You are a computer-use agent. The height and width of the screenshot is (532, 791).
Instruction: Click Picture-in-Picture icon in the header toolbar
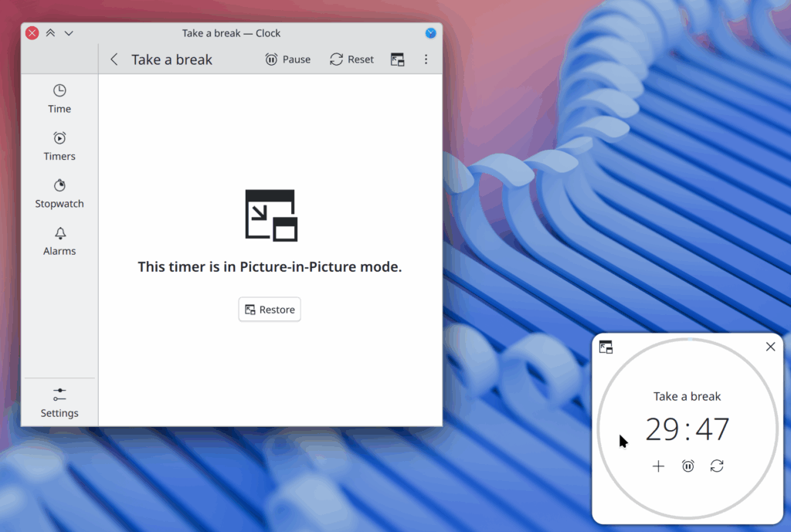click(398, 59)
